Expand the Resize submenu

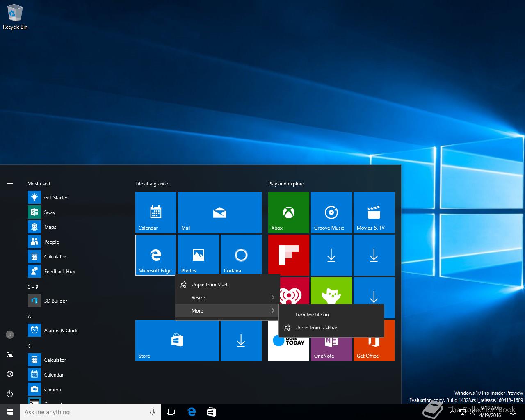(227, 297)
